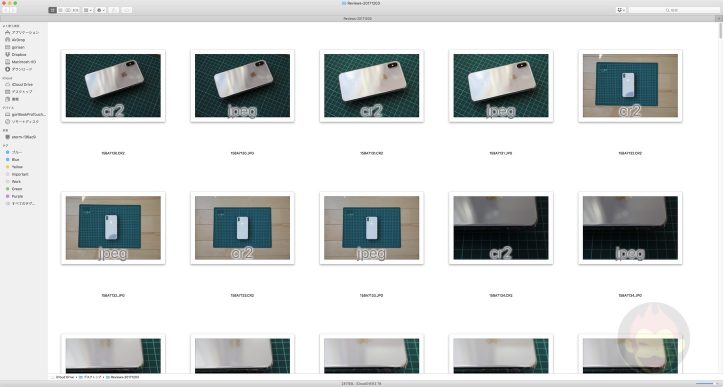Filter by the Green tag
The image size is (723, 387).
tap(13, 189)
